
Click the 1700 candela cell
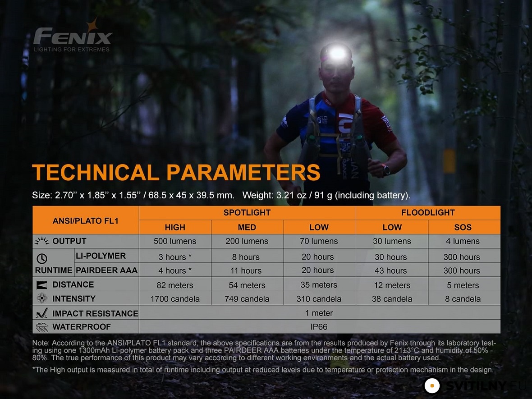(x=175, y=299)
